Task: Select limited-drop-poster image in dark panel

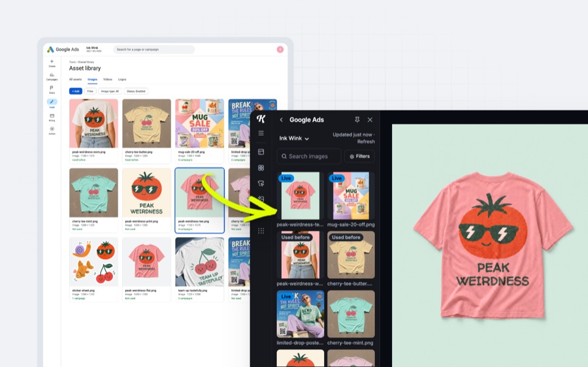Action: [301, 313]
